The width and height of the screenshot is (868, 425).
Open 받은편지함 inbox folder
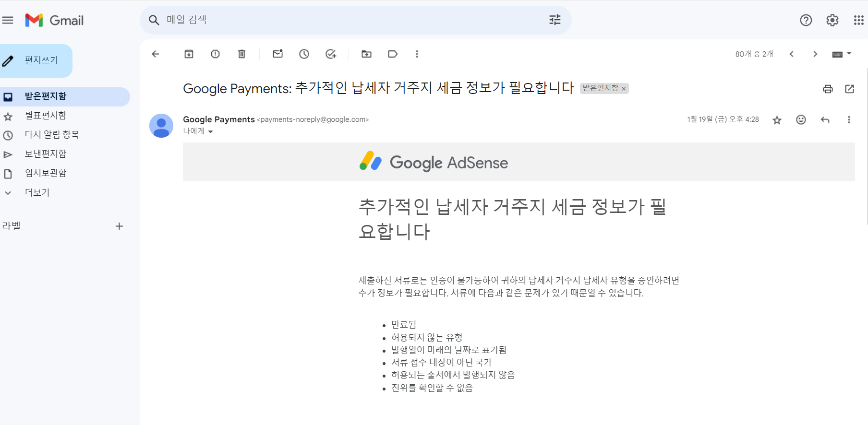point(65,97)
